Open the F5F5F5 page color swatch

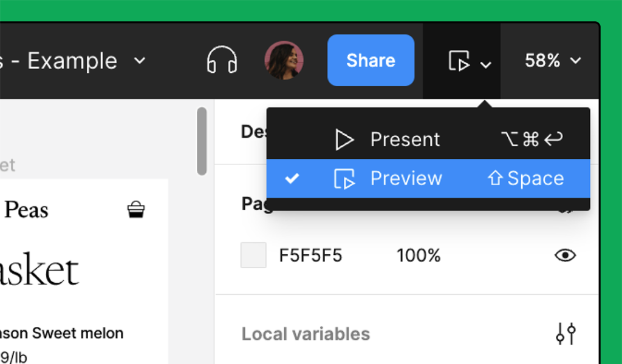(x=253, y=255)
